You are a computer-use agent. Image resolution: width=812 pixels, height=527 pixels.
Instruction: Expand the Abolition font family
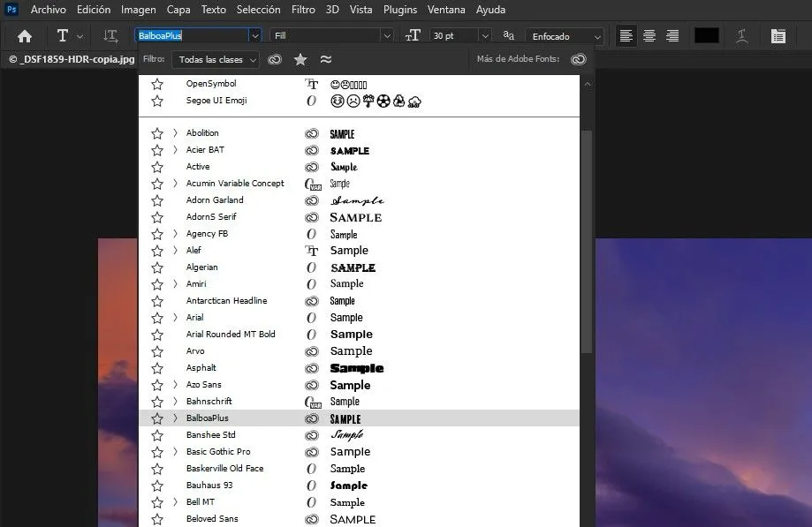point(175,133)
